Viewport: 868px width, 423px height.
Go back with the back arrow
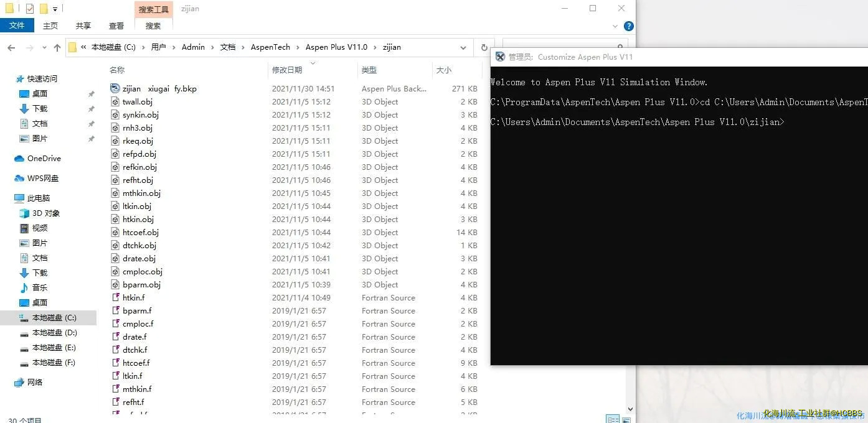coord(11,47)
